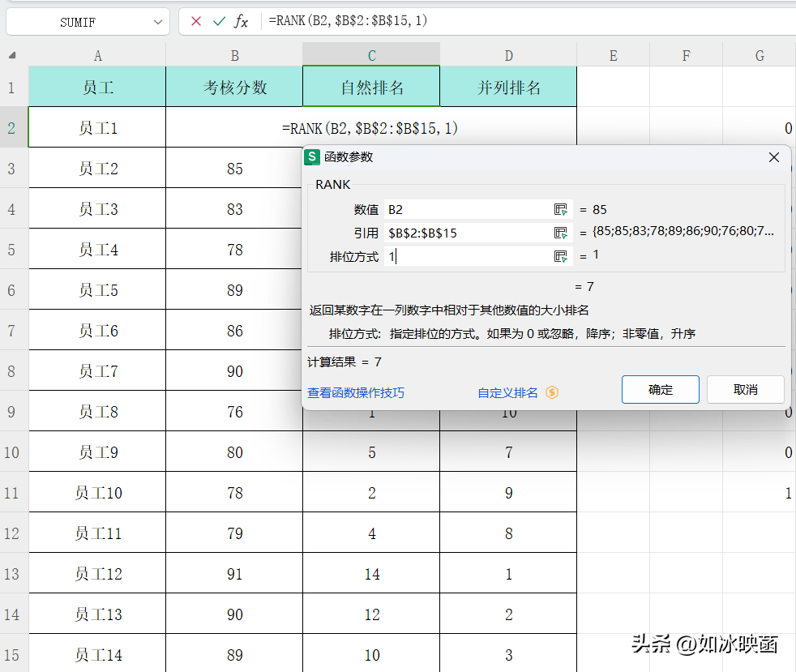Image resolution: width=796 pixels, height=672 pixels.
Task: Click range selector icon for 排位方式 field
Action: click(560, 256)
